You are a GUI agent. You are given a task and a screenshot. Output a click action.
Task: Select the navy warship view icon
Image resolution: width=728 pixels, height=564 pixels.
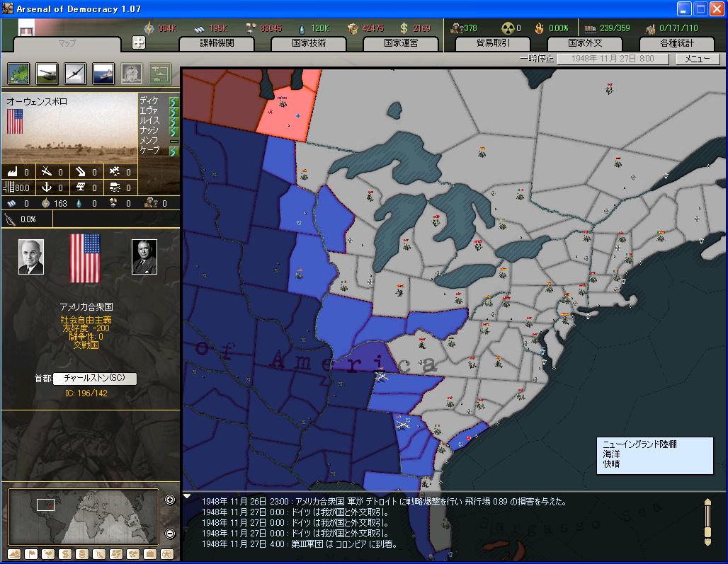[x=103, y=74]
